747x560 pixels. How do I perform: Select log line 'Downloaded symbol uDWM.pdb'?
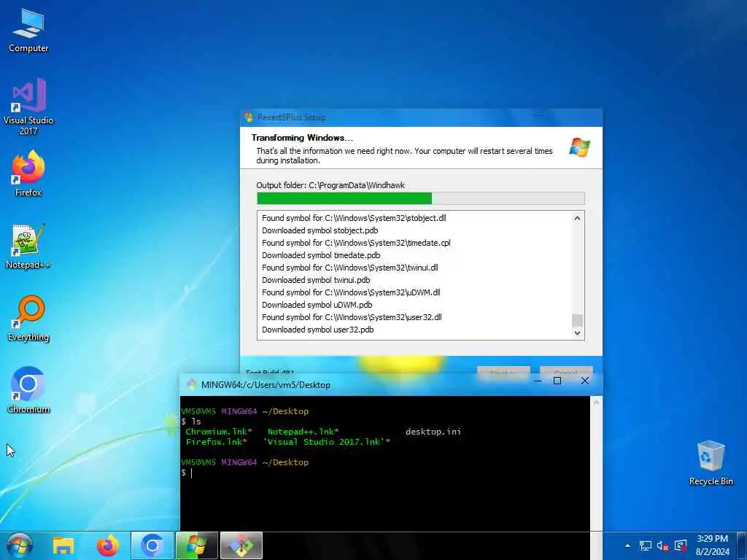point(317,305)
